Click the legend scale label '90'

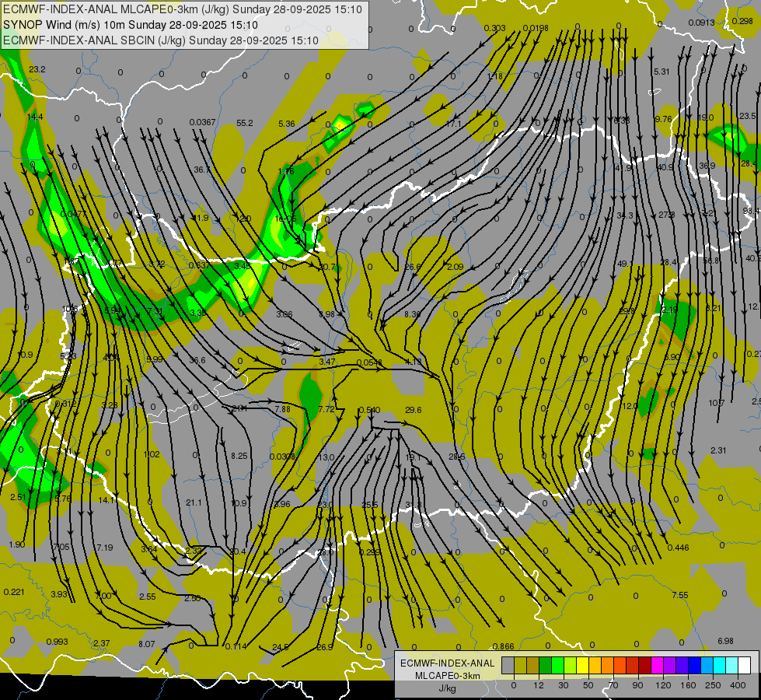click(x=637, y=685)
